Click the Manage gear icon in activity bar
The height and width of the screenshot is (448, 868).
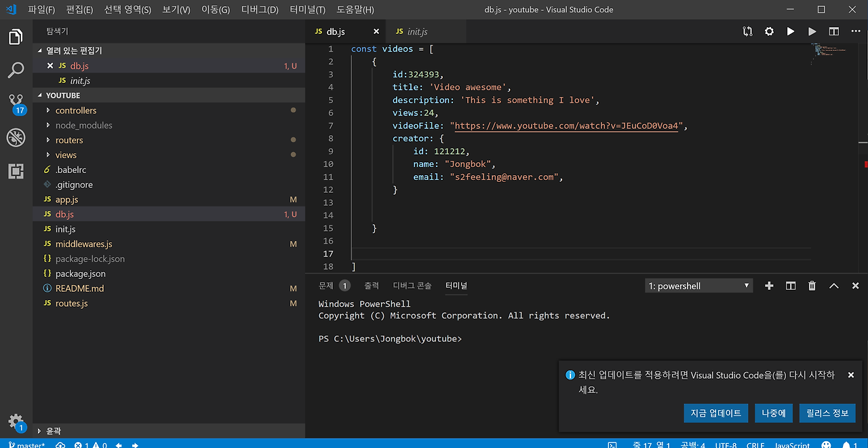(16, 421)
